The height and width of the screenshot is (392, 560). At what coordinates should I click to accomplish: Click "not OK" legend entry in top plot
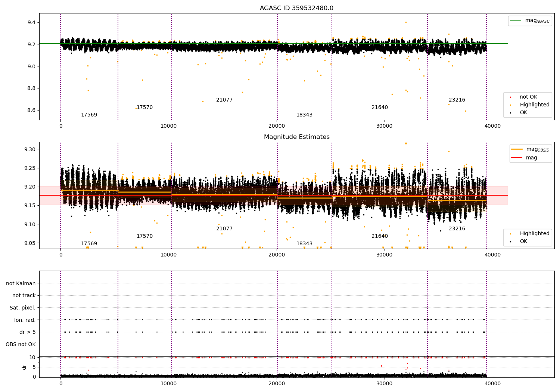(528, 97)
